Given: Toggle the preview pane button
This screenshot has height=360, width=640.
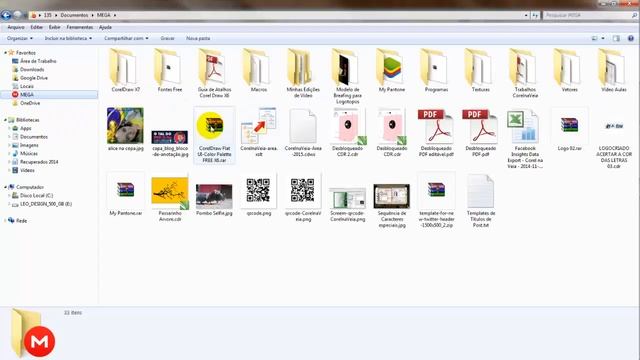Looking at the screenshot, I should (x=616, y=38).
